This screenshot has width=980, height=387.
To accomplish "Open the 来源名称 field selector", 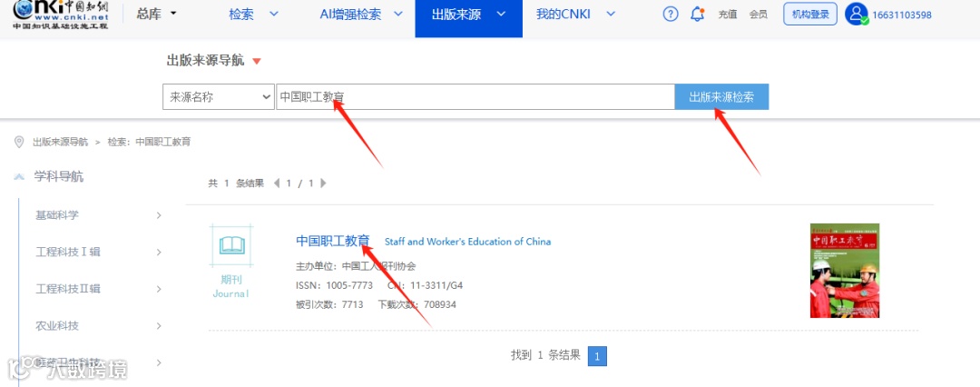I will coord(218,97).
